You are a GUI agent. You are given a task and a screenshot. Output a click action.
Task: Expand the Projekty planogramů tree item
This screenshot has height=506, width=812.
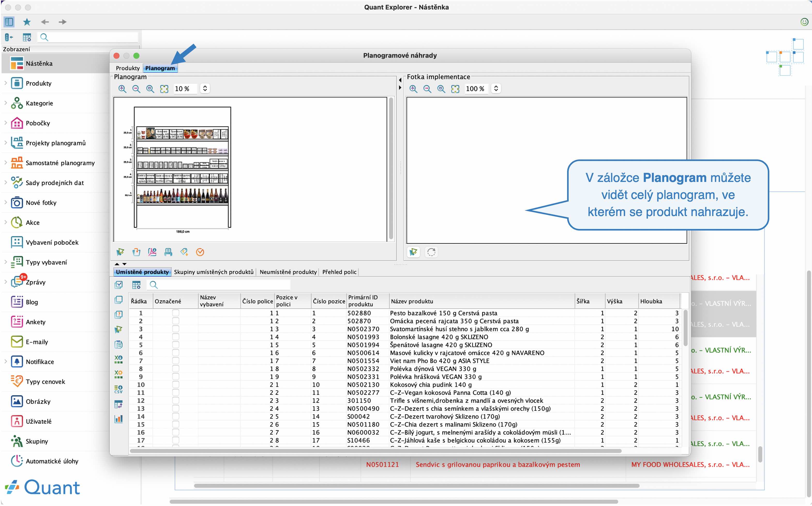coord(6,143)
